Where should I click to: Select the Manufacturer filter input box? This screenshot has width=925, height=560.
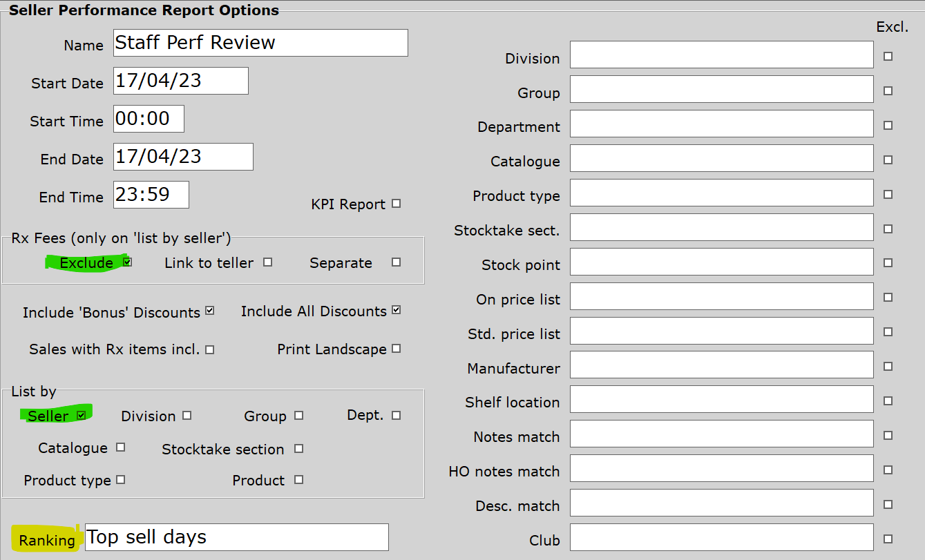pyautogui.click(x=721, y=366)
